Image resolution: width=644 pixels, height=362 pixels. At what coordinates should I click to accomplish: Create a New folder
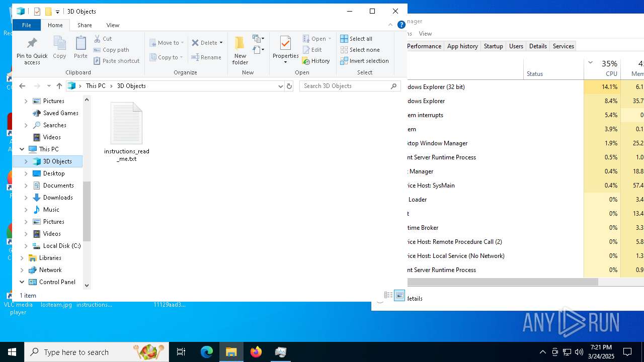click(x=240, y=50)
